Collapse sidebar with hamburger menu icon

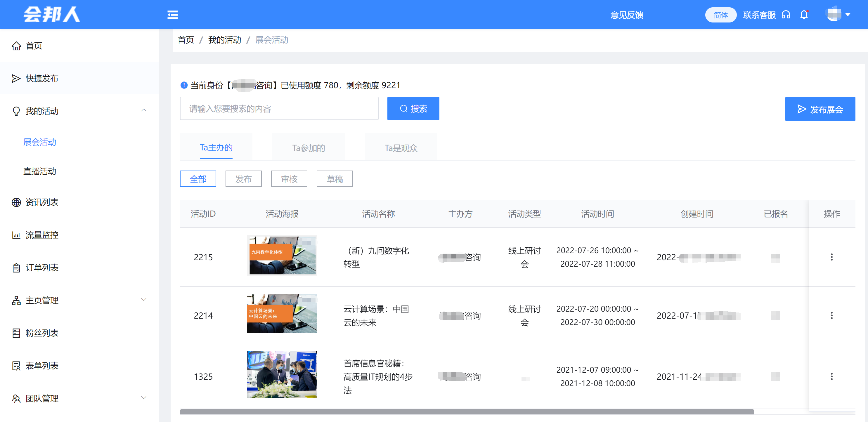pyautogui.click(x=173, y=15)
